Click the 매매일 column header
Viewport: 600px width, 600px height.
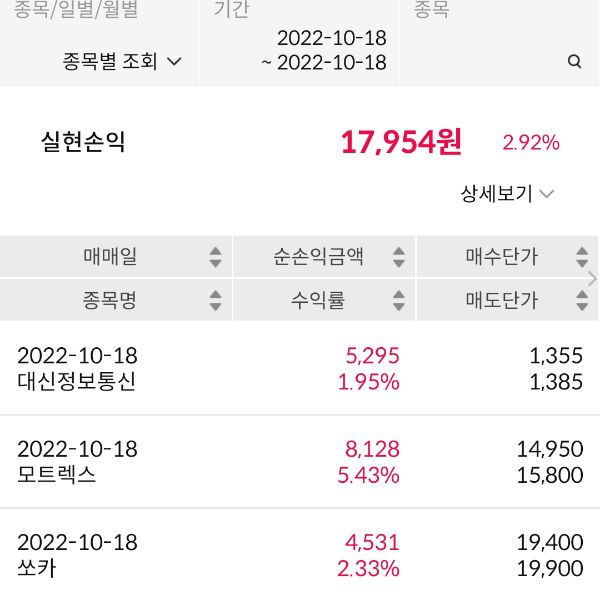point(110,257)
